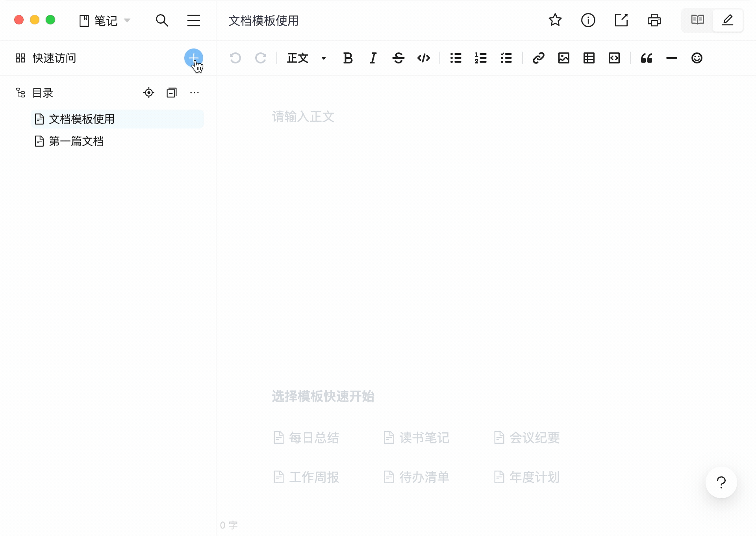Image resolution: width=756 pixels, height=536 pixels.
Task: Click the 0 字 word count
Action: [229, 525]
